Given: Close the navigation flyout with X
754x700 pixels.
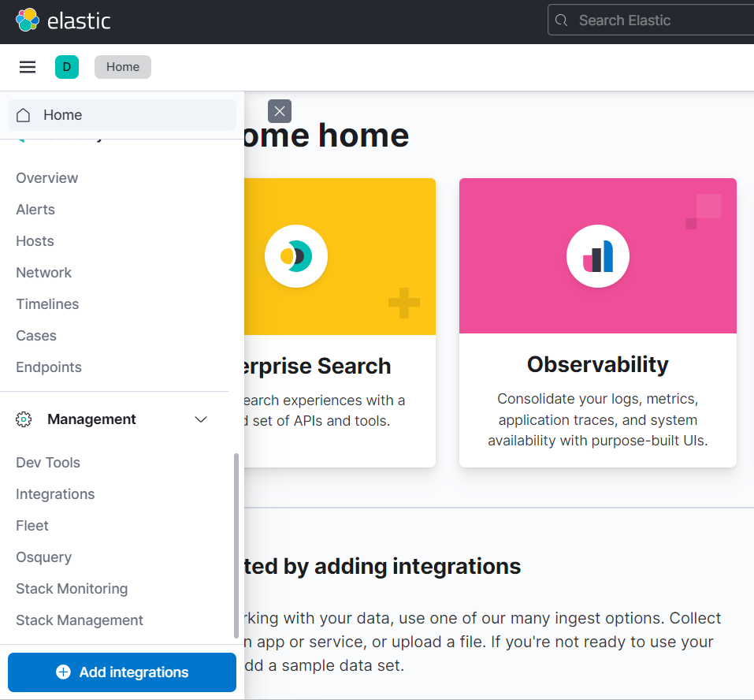Looking at the screenshot, I should [x=280, y=111].
